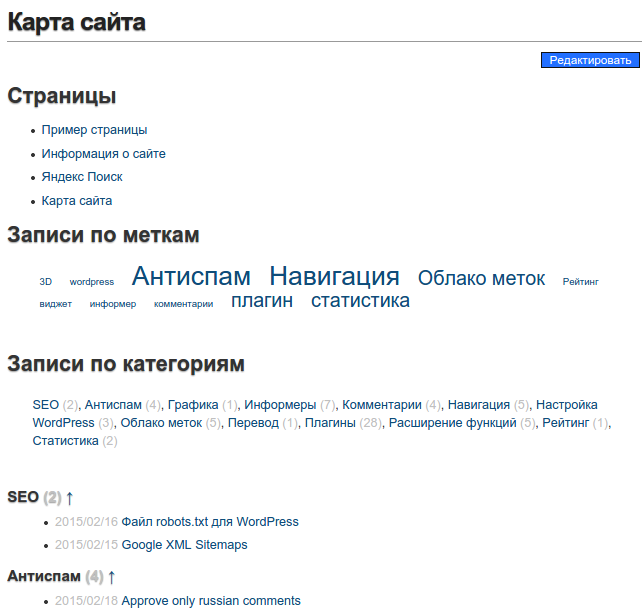Open the Карта сайта link in the list
This screenshot has width=644, height=613.
(x=77, y=201)
